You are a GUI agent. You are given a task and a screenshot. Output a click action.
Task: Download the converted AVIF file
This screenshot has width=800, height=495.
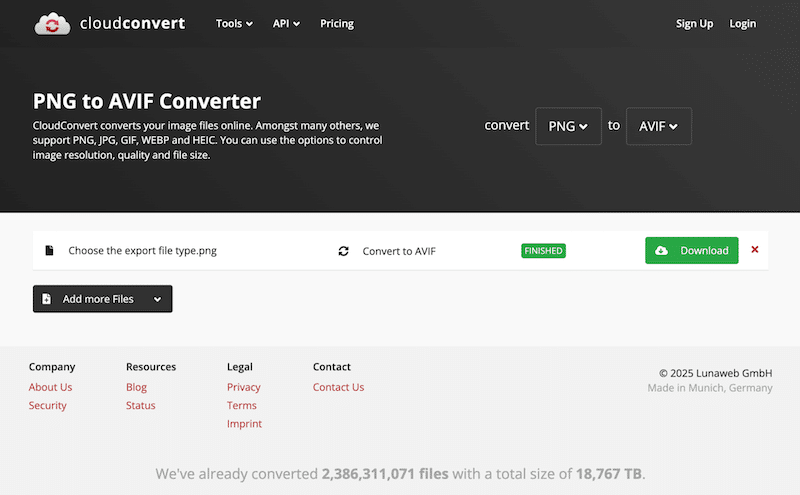(x=691, y=251)
